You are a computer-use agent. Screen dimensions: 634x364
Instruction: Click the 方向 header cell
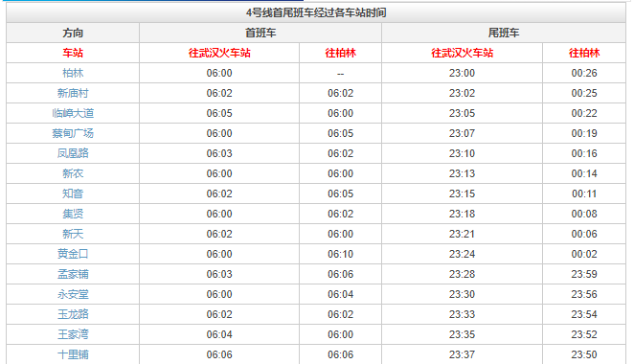(x=73, y=34)
